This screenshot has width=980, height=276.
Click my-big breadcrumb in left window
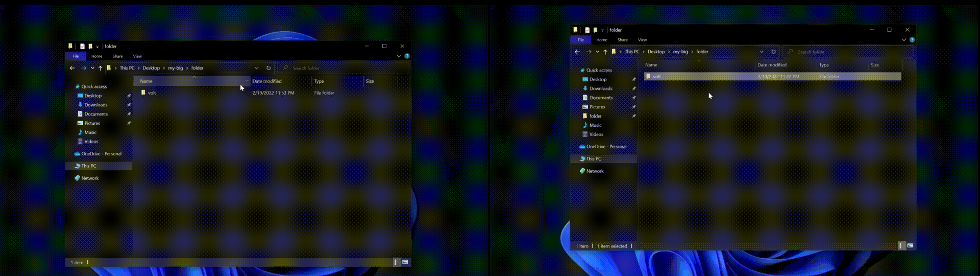click(176, 68)
